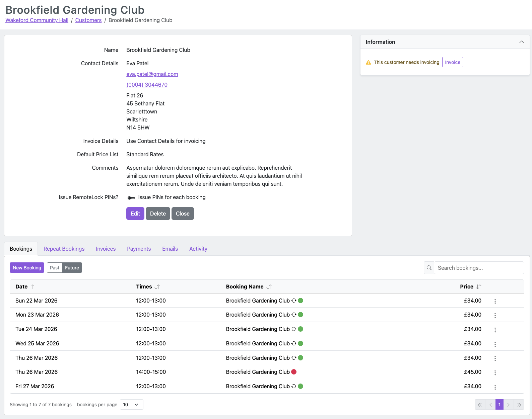
Task: Sort bookings by the Times column arrows
Action: coord(157,287)
